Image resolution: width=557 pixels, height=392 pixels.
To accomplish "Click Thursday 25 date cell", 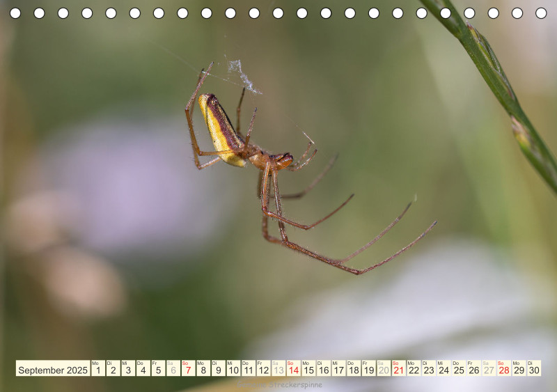I will point(460,368).
